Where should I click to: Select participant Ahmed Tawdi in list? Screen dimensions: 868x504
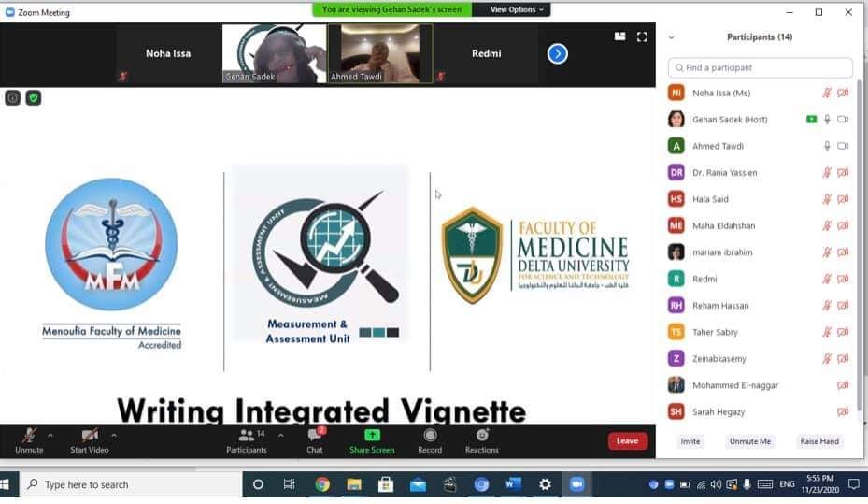760,146
